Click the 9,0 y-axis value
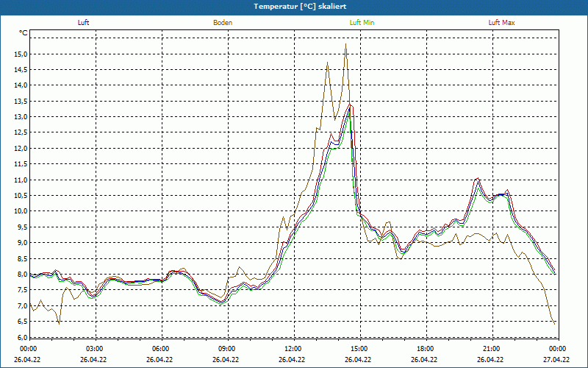The image size is (588, 368). pyautogui.click(x=22, y=243)
